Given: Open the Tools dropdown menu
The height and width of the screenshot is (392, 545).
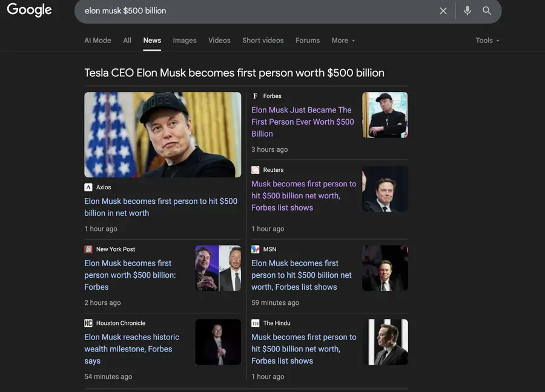Looking at the screenshot, I should [487, 41].
